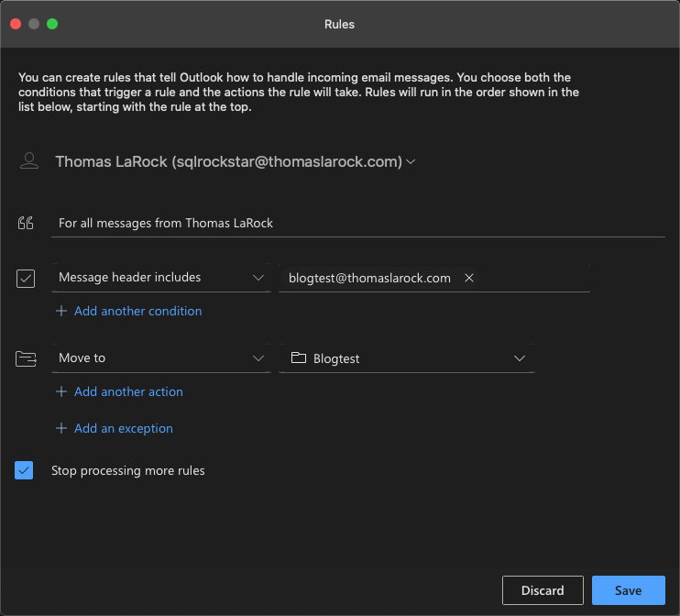Click the folder icon next to Blogtest
Image resolution: width=680 pixels, height=616 pixels.
tap(298, 358)
